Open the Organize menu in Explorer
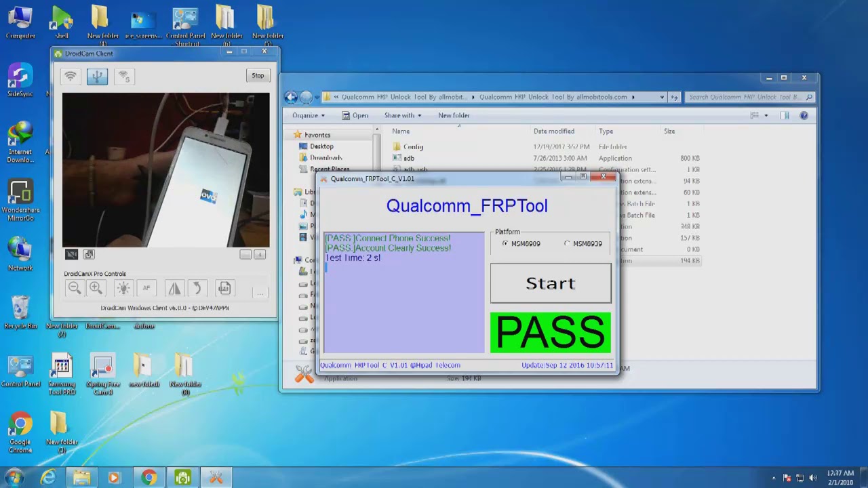The height and width of the screenshot is (488, 868). click(x=309, y=115)
